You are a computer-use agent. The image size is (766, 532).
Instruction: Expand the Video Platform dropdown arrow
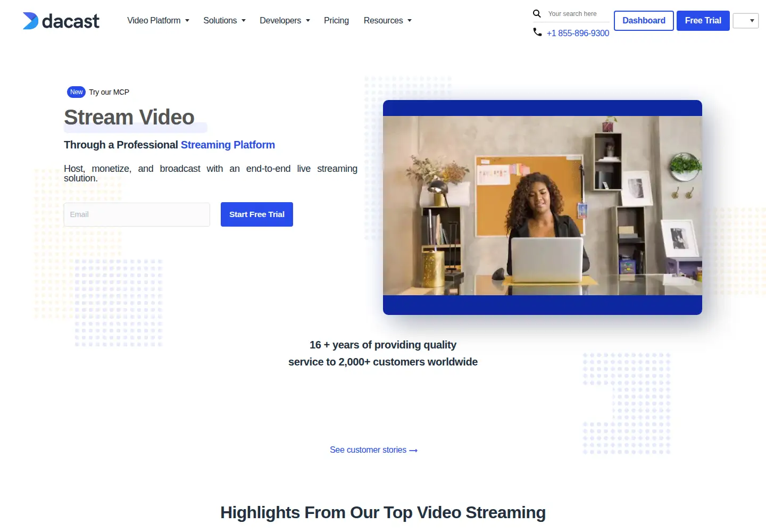187,21
